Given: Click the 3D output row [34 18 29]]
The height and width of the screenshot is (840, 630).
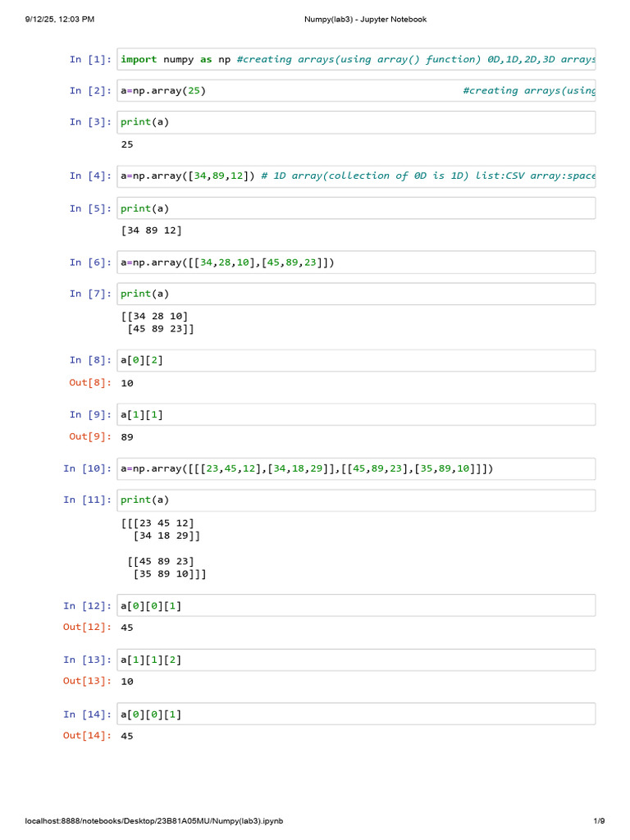Looking at the screenshot, I should 167,535.
